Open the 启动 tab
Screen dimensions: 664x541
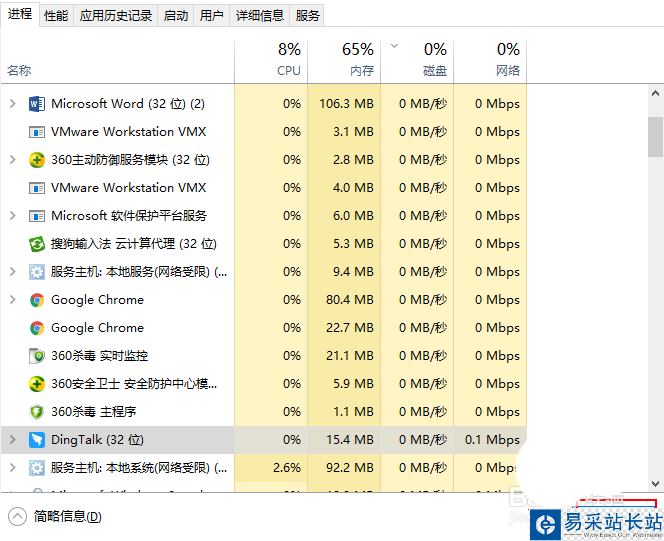(176, 16)
